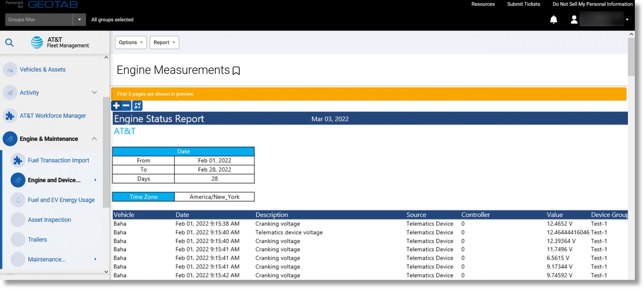Click the Days value 28 cell

[214, 179]
